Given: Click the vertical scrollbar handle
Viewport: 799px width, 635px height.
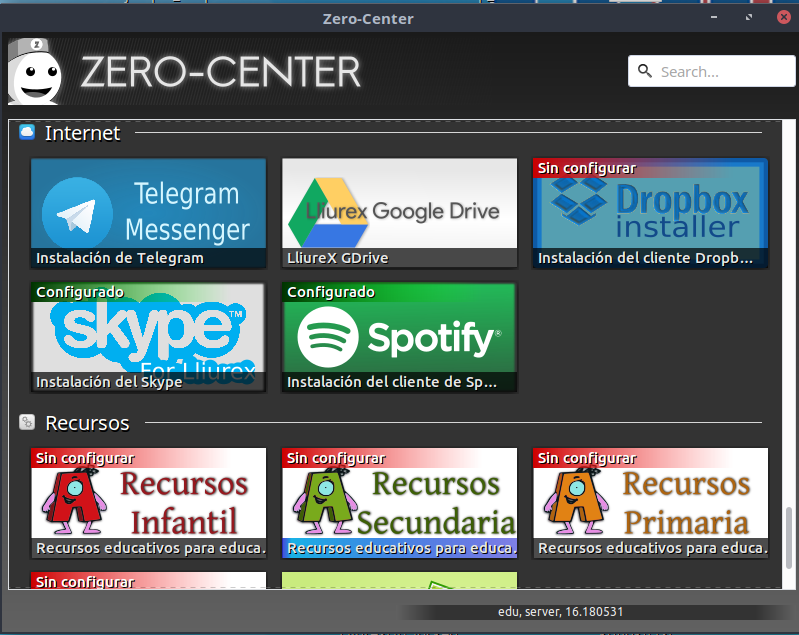Looking at the screenshot, I should point(789,540).
